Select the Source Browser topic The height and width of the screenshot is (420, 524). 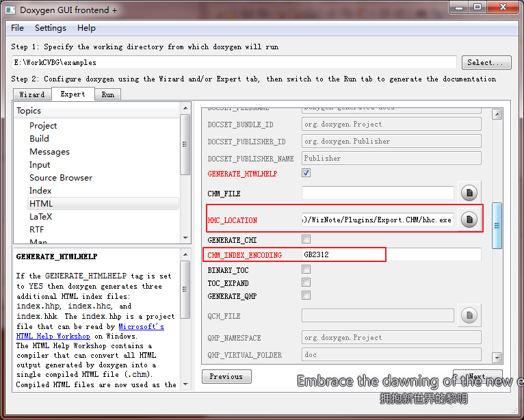[x=61, y=178]
